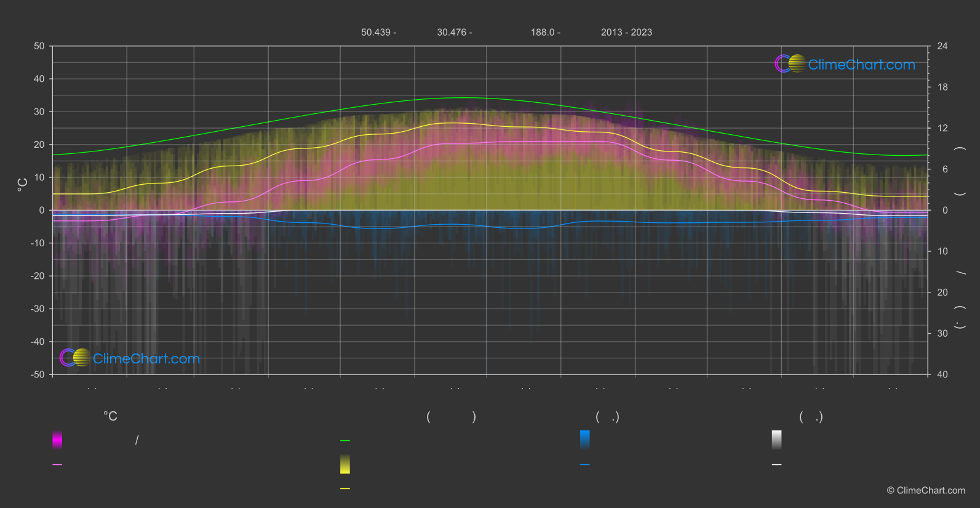Click the rotated °C left axis title
Viewport: 980px width, 508px height.
(23, 185)
